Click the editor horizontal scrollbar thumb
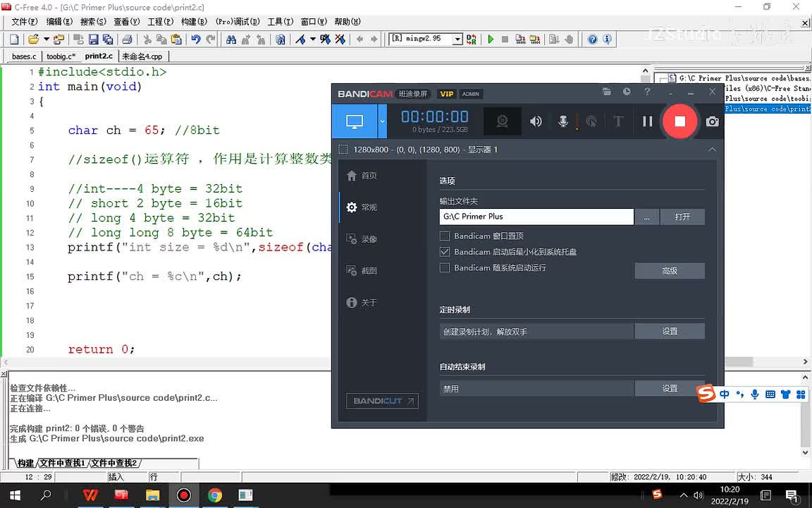Image resolution: width=812 pixels, height=508 pixels. (x=739, y=362)
